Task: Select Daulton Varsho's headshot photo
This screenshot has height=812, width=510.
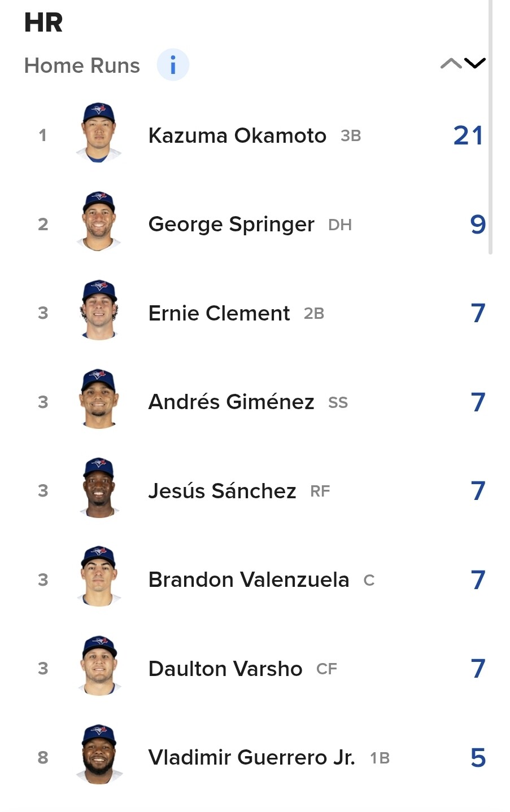Action: [99, 666]
